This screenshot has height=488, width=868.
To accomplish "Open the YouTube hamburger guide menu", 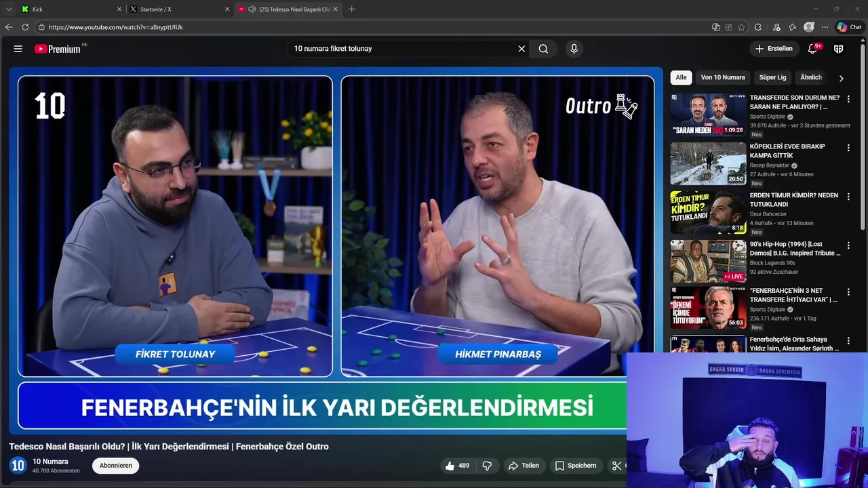I will [x=18, y=49].
